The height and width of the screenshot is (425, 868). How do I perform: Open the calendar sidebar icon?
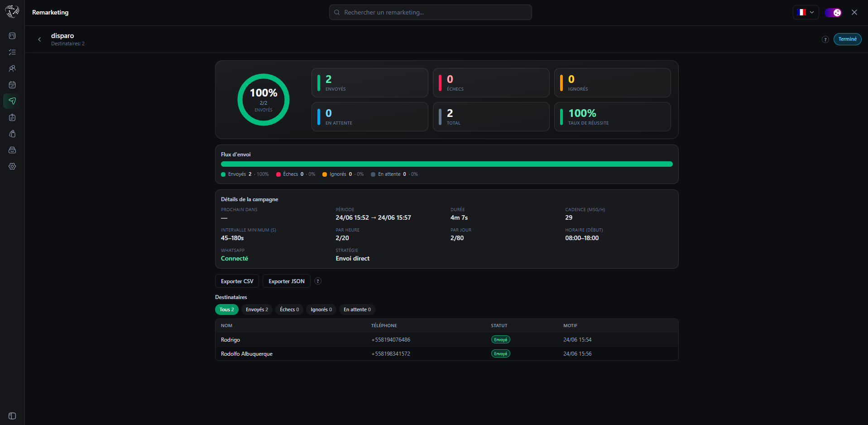point(12,85)
